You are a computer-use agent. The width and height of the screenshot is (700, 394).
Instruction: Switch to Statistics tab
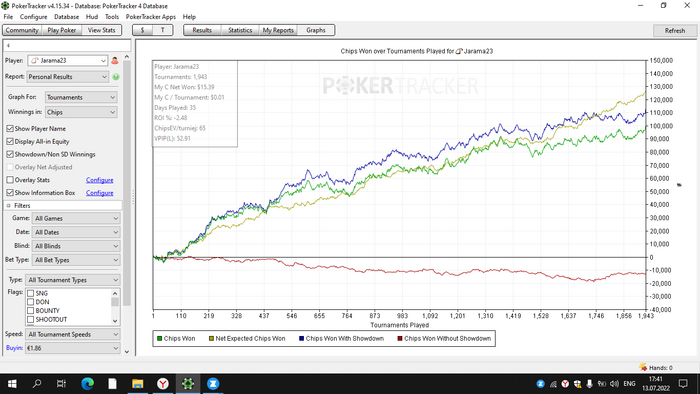click(x=240, y=30)
